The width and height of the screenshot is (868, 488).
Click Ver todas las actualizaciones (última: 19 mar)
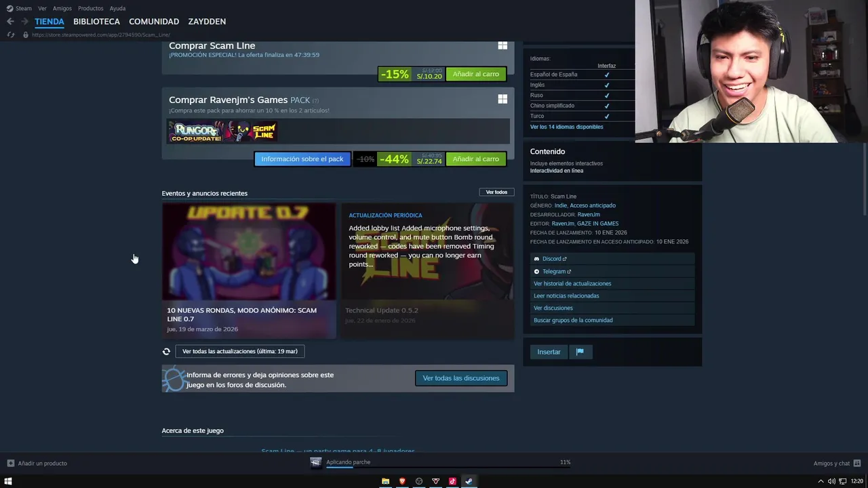pyautogui.click(x=240, y=351)
